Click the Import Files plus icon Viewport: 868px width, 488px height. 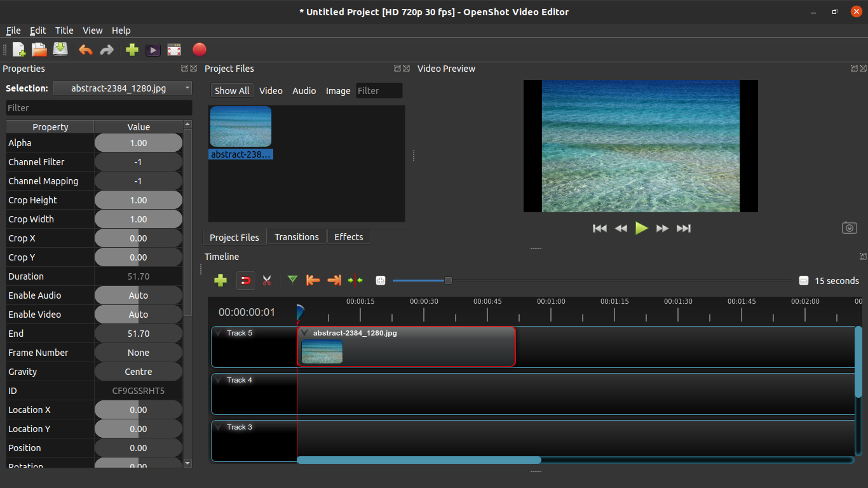(x=132, y=50)
